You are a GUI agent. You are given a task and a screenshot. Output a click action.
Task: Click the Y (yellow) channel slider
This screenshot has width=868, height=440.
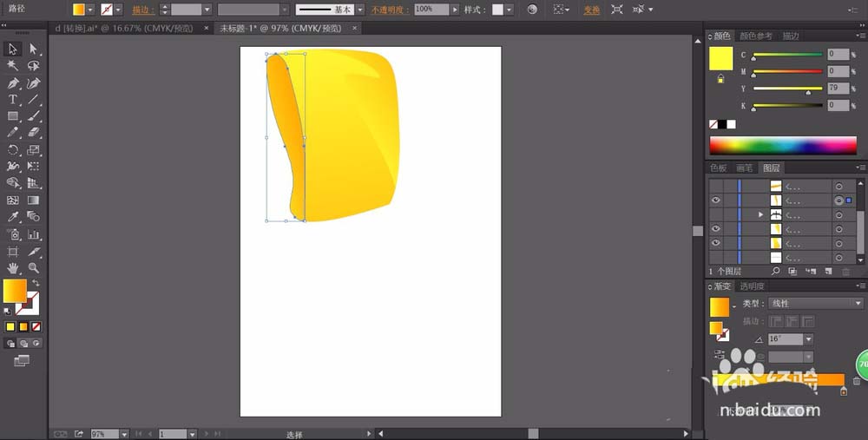click(x=787, y=88)
